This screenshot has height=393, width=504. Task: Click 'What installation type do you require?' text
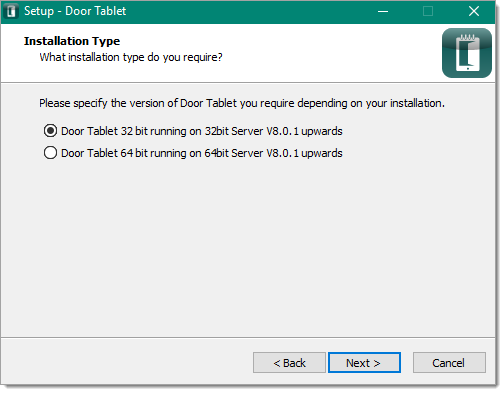pyautogui.click(x=131, y=57)
